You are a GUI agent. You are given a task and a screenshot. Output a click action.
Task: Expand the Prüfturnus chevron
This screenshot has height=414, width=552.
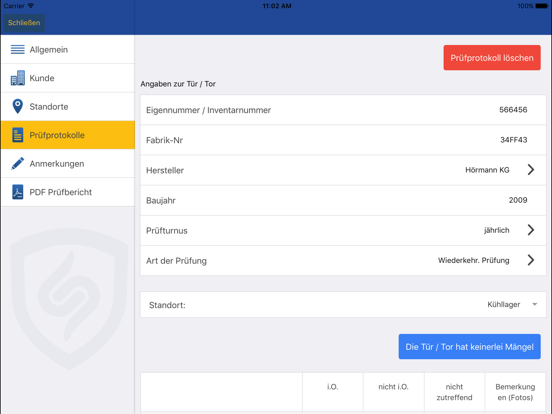(531, 230)
